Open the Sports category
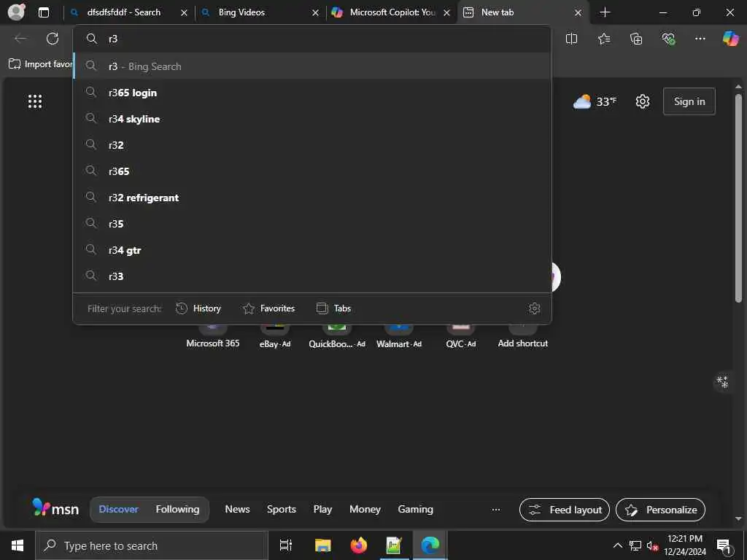The width and height of the screenshot is (747, 560). [x=281, y=509]
